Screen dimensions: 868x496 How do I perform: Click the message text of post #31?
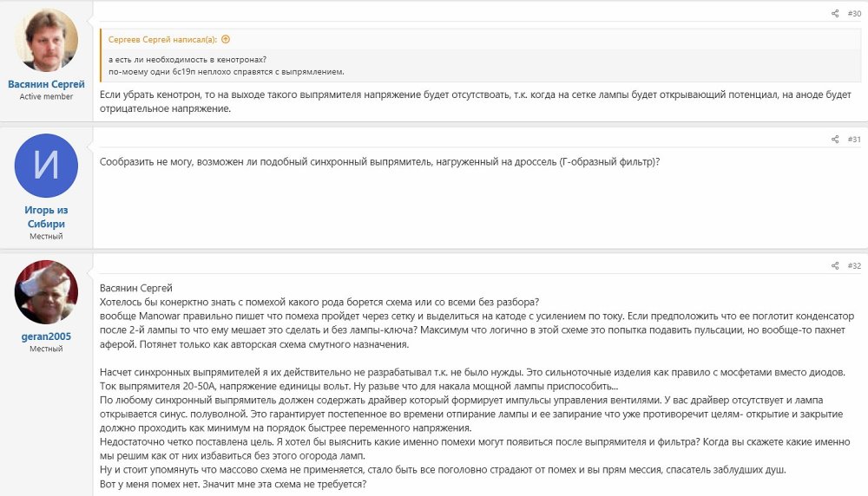tap(379, 162)
